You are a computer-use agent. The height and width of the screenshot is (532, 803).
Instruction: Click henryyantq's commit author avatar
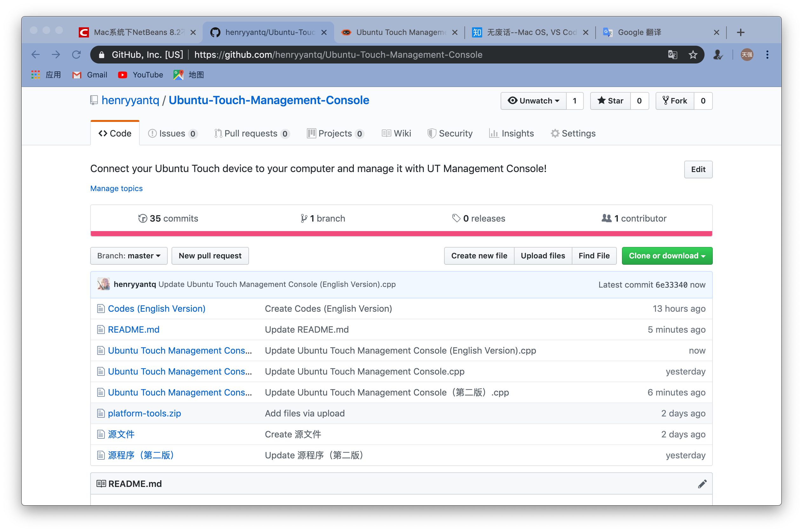click(104, 284)
